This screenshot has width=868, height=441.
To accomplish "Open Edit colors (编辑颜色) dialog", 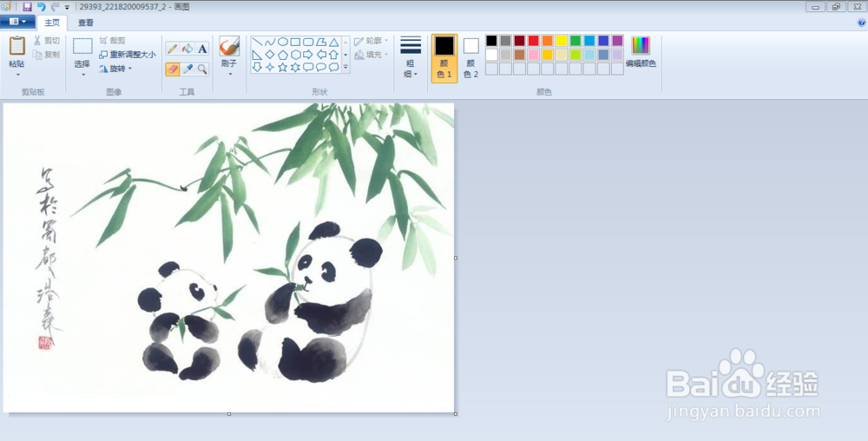I will pos(641,52).
